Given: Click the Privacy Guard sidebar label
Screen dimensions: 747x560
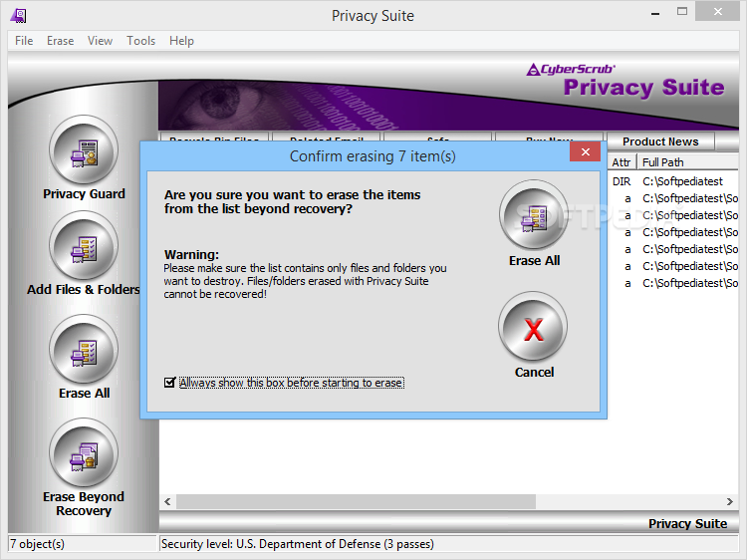Looking at the screenshot, I should click(84, 194).
